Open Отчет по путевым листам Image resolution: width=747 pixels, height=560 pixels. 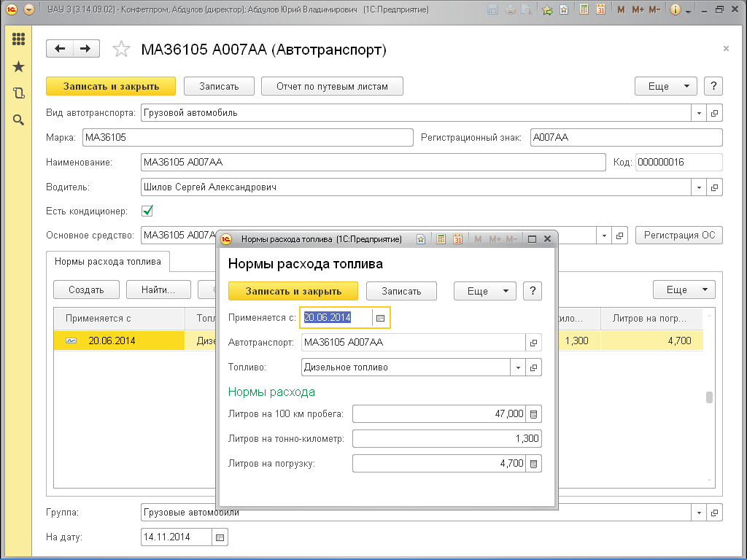point(332,86)
